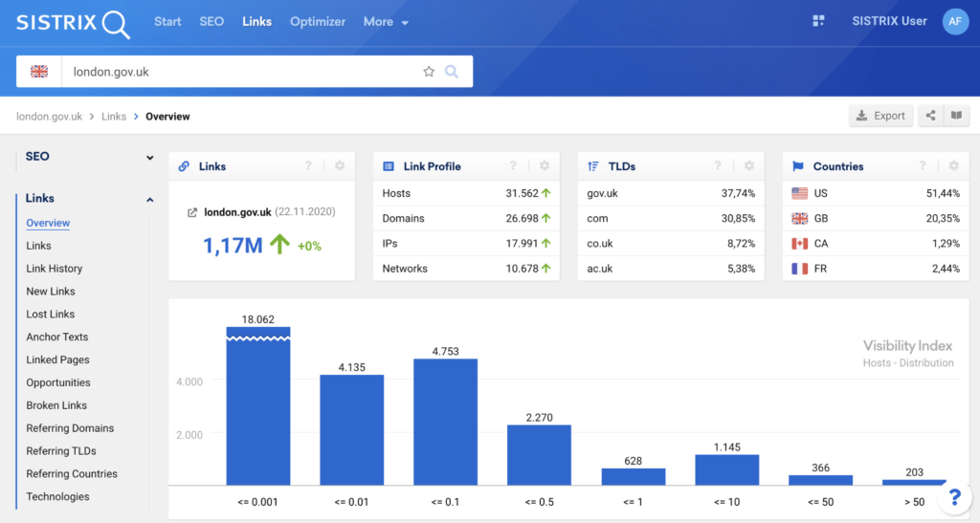Click the Canada flag in Countries
The height and width of the screenshot is (523, 980).
(799, 244)
